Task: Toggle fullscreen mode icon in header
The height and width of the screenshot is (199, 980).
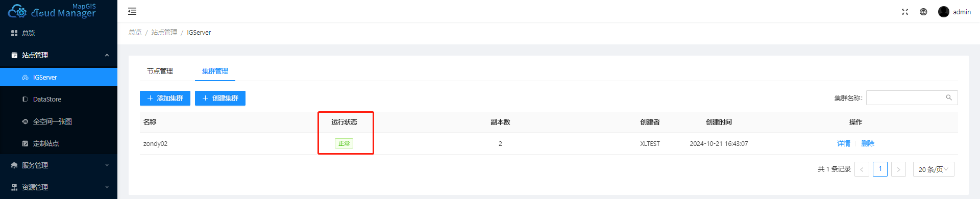Action: coord(905,12)
